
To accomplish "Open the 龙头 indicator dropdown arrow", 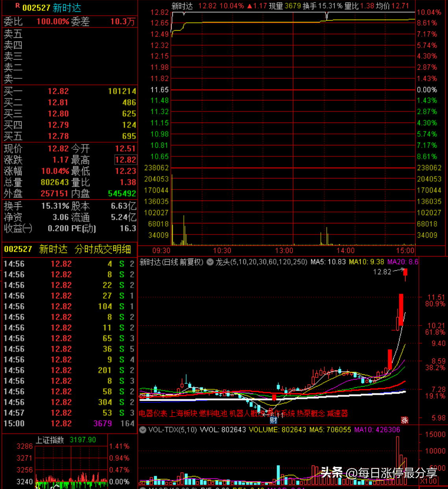I will [x=210, y=262].
